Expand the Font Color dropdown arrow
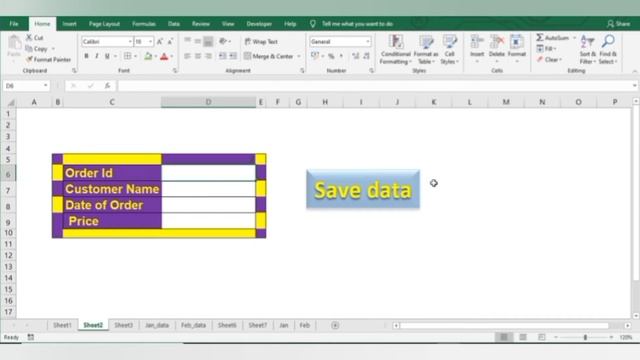 [x=172, y=56]
